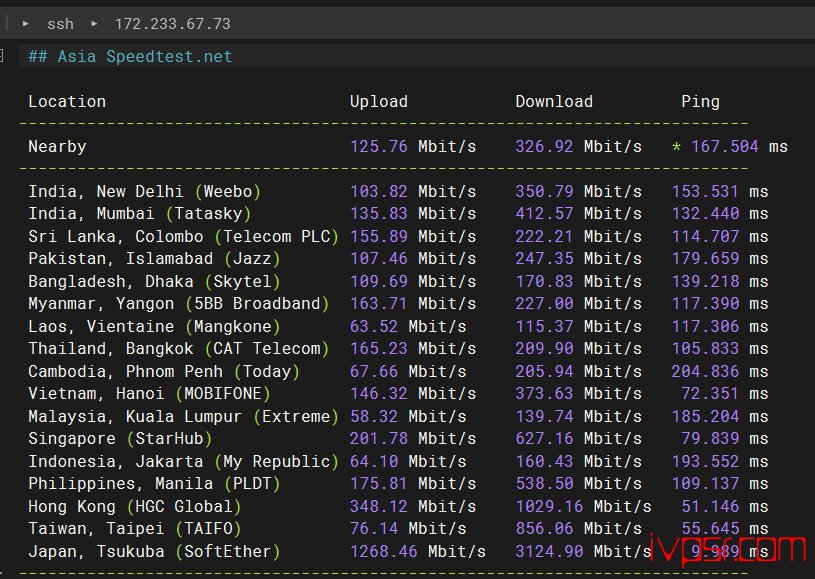The image size is (815, 579).
Task: Click 'Sri Lanka, Colombo (Telecom PLC)' location
Action: [x=183, y=236]
